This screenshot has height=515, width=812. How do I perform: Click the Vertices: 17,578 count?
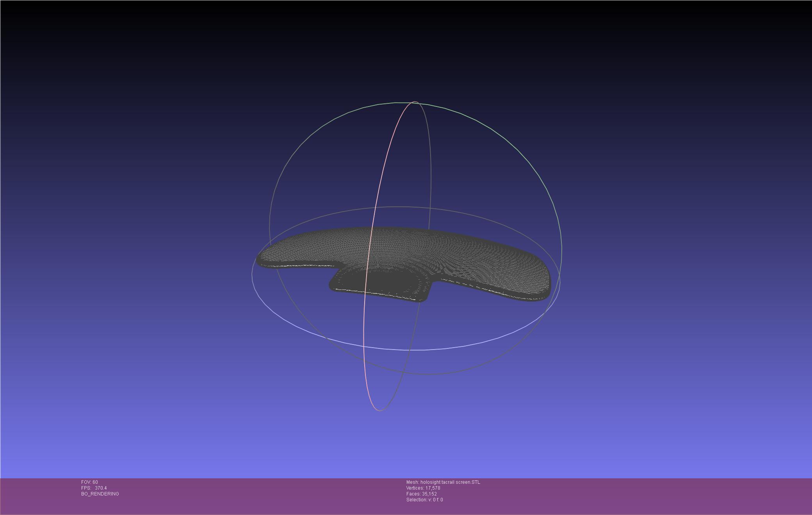[x=423, y=488]
